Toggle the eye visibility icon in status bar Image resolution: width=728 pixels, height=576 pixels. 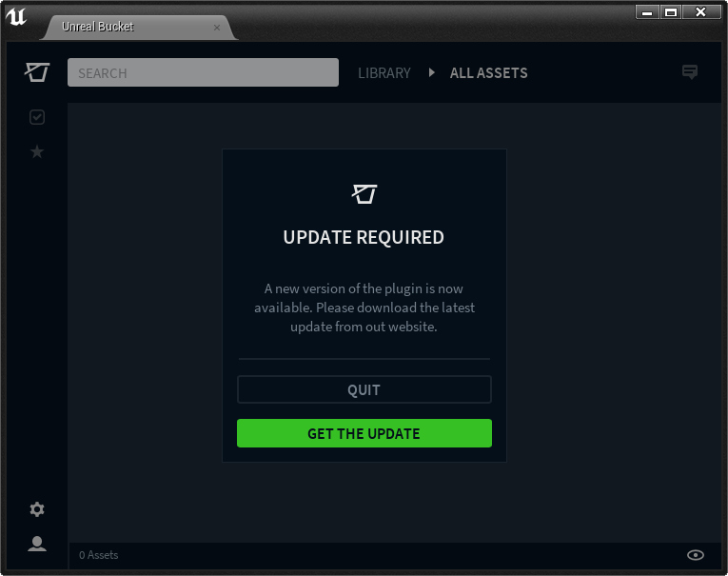click(x=696, y=555)
